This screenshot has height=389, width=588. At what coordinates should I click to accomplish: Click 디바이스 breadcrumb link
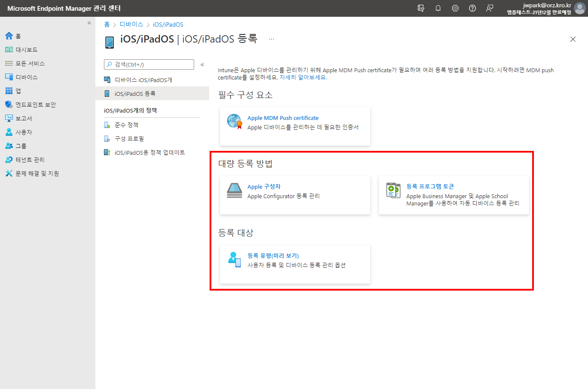click(x=131, y=25)
